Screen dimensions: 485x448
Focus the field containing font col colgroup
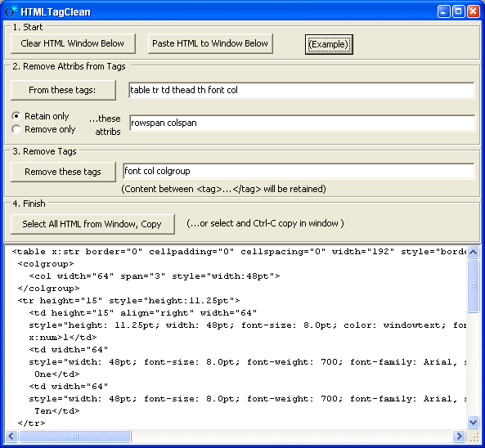[x=299, y=171]
